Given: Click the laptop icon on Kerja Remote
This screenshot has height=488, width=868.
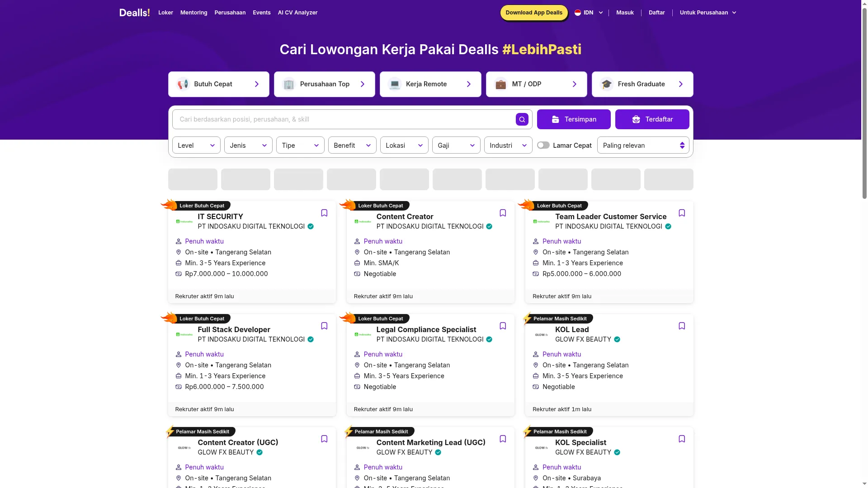Looking at the screenshot, I should (395, 84).
